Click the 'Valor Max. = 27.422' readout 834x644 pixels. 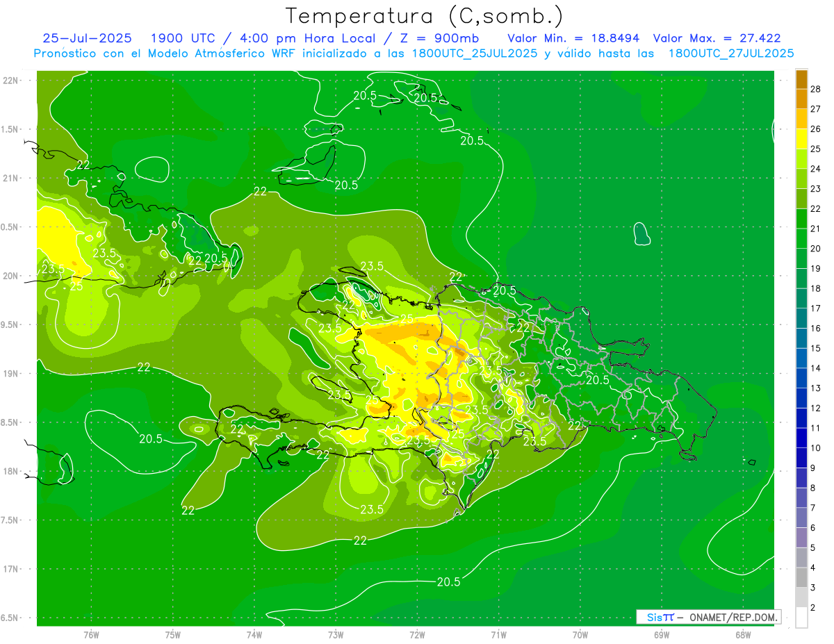[717, 38]
